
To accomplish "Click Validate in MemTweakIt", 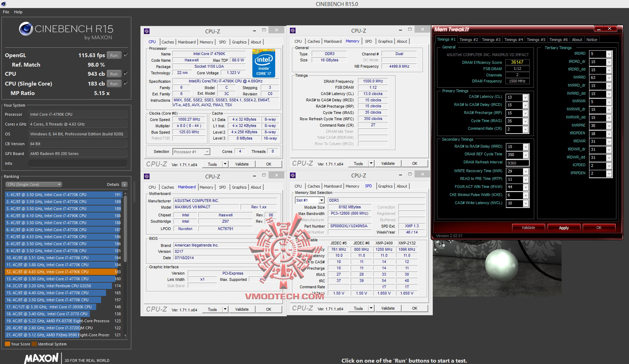I will (528, 228).
